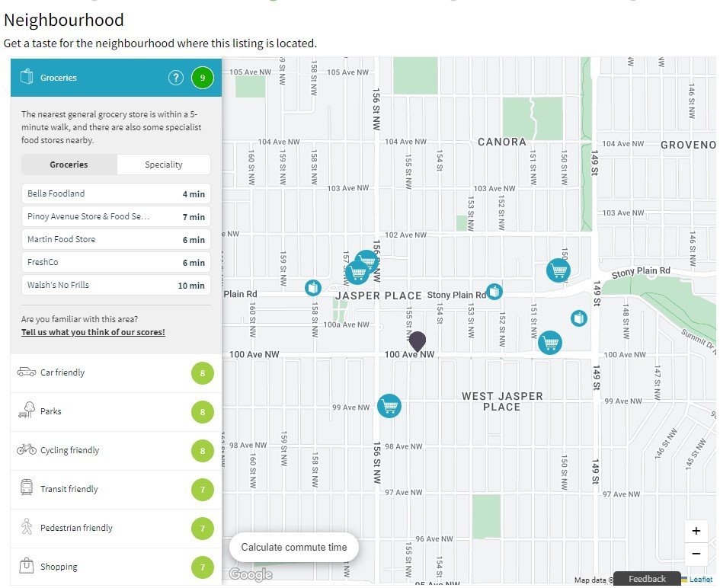
Task: Click the cart marker near 150 St NW
Action: [558, 270]
